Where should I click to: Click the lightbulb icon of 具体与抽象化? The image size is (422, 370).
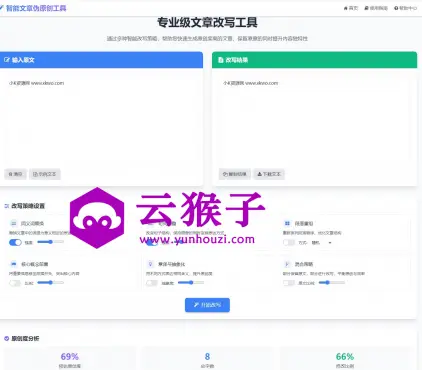pos(151,264)
